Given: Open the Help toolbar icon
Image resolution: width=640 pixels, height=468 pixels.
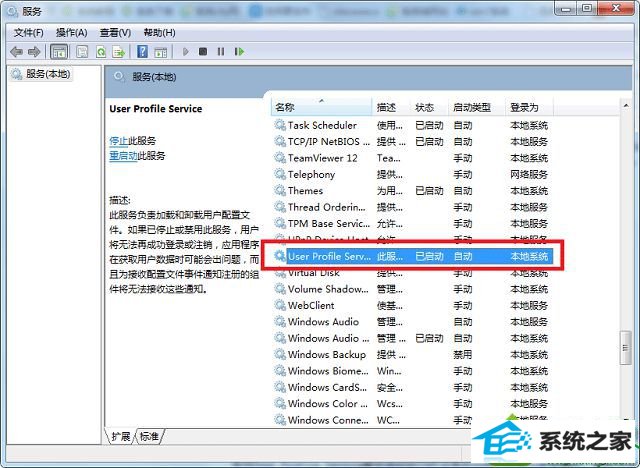Looking at the screenshot, I should point(142,52).
